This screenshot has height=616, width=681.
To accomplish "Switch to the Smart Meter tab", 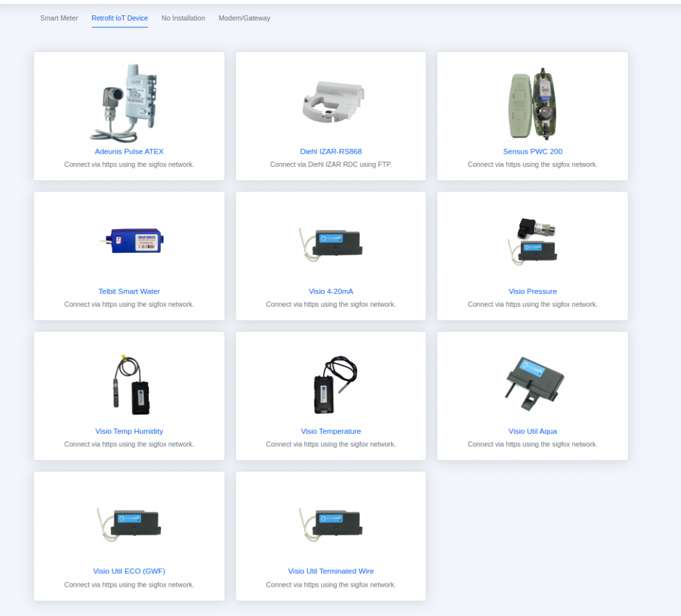I will tap(59, 18).
